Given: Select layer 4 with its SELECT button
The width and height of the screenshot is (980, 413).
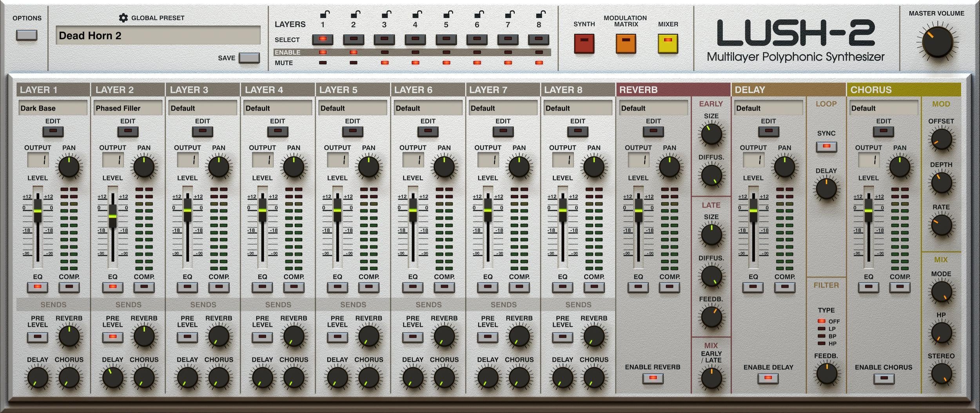Looking at the screenshot, I should pos(414,39).
